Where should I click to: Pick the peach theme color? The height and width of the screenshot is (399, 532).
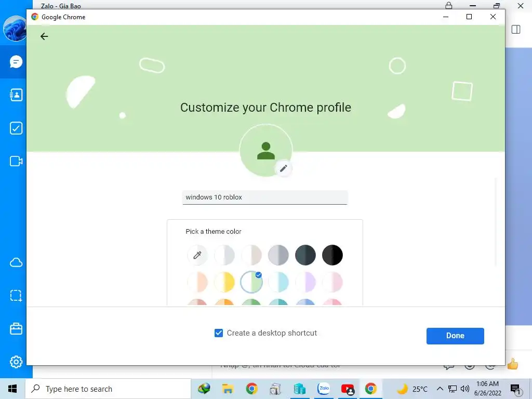point(197,282)
